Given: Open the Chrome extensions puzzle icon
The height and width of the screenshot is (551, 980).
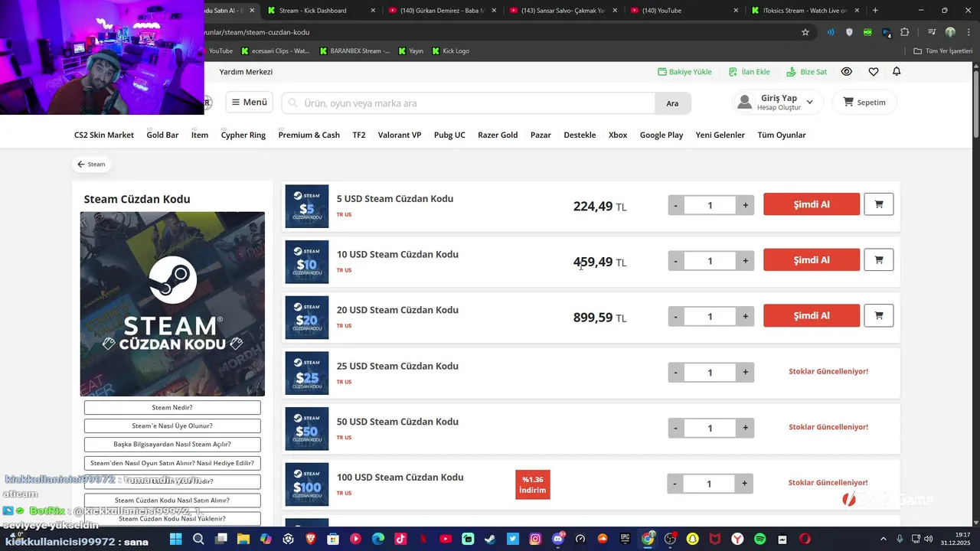Looking at the screenshot, I should (905, 32).
